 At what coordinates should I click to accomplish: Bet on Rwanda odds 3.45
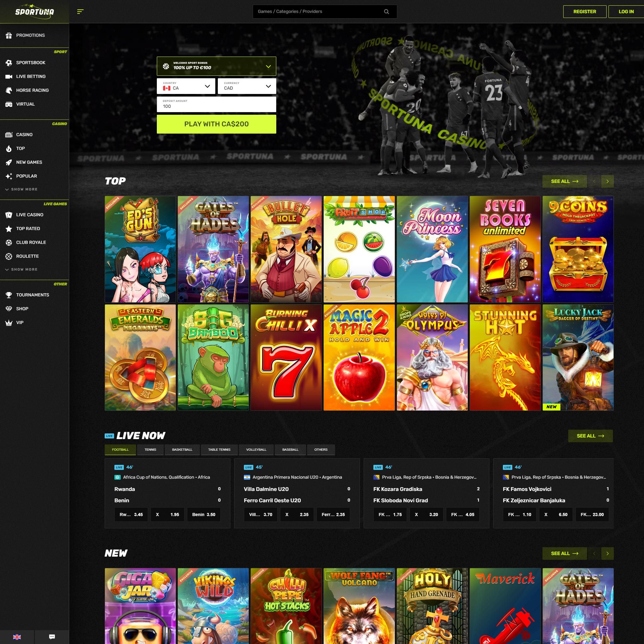coord(131,515)
